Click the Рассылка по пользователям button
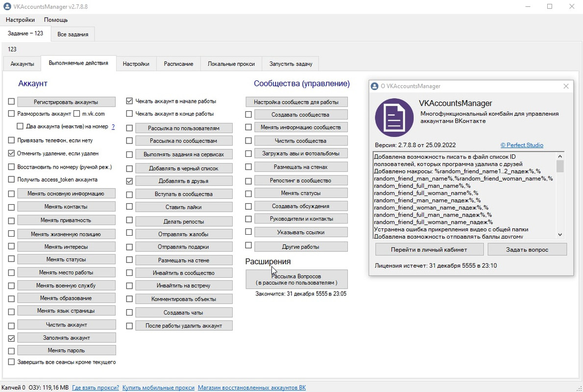583x392 pixels. coord(184,128)
